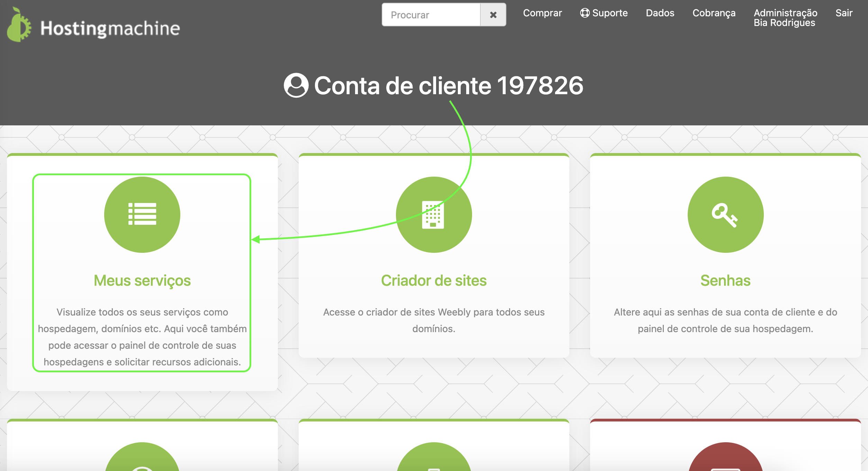
Task: Click the Hostingmachine pear logo
Action: (19, 25)
